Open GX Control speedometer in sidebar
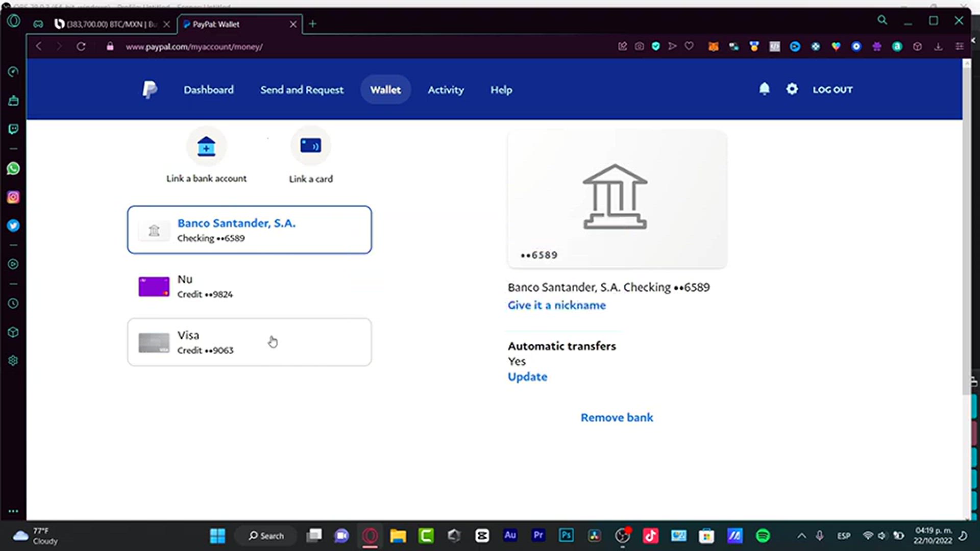Screen dimensions: 980x551 tap(13, 71)
